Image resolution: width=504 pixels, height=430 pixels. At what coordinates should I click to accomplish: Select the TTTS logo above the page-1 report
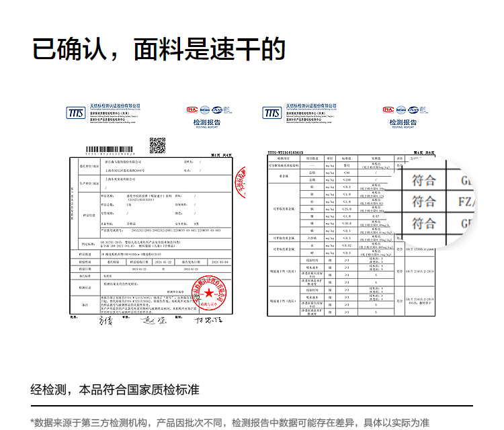pyautogui.click(x=76, y=113)
